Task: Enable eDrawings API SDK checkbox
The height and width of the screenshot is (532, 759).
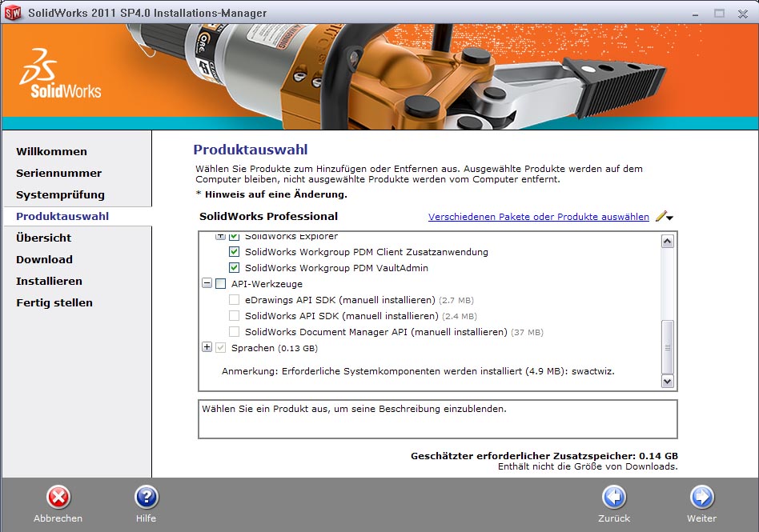Action: point(235,300)
